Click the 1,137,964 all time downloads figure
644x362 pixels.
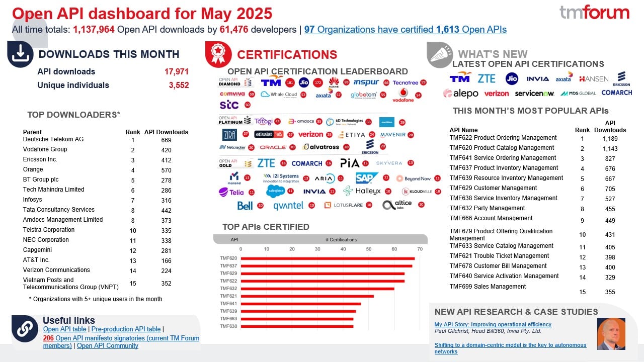click(94, 30)
